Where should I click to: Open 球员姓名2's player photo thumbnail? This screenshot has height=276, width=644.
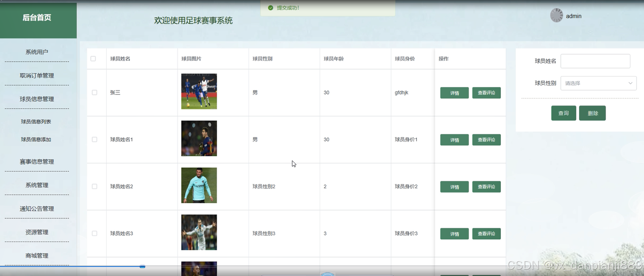coord(199,186)
